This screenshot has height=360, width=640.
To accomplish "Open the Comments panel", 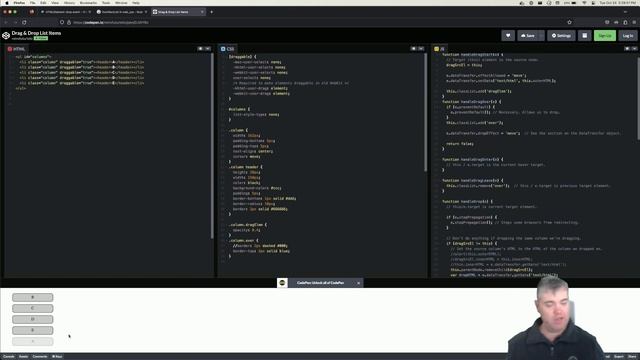I will (40, 356).
